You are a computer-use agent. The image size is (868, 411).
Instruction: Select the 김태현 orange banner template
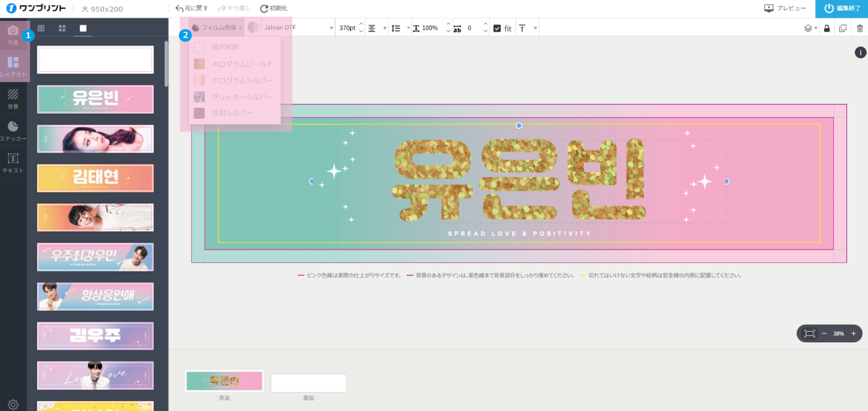click(x=95, y=178)
